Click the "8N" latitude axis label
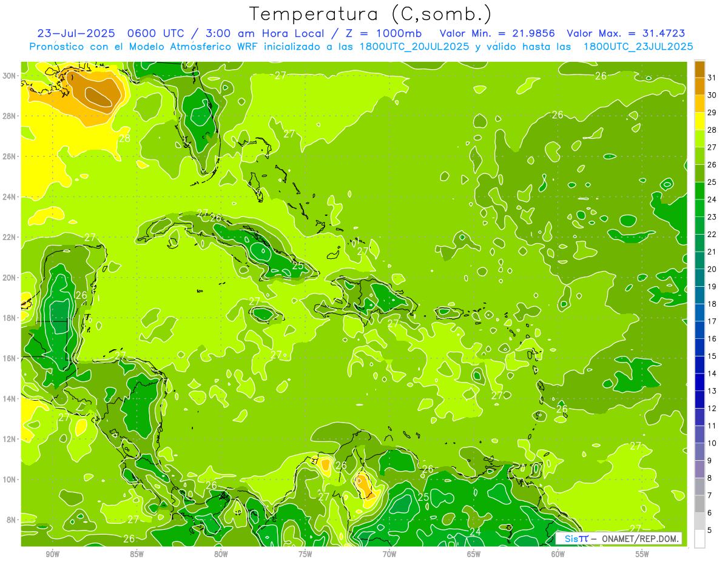Viewport: 728px width, 562px height. point(12,520)
